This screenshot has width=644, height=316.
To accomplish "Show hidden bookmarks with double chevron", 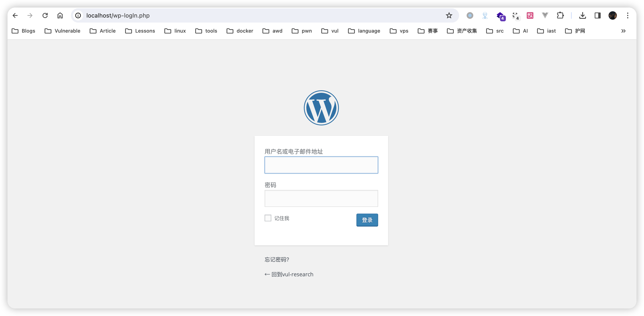I will [x=623, y=31].
